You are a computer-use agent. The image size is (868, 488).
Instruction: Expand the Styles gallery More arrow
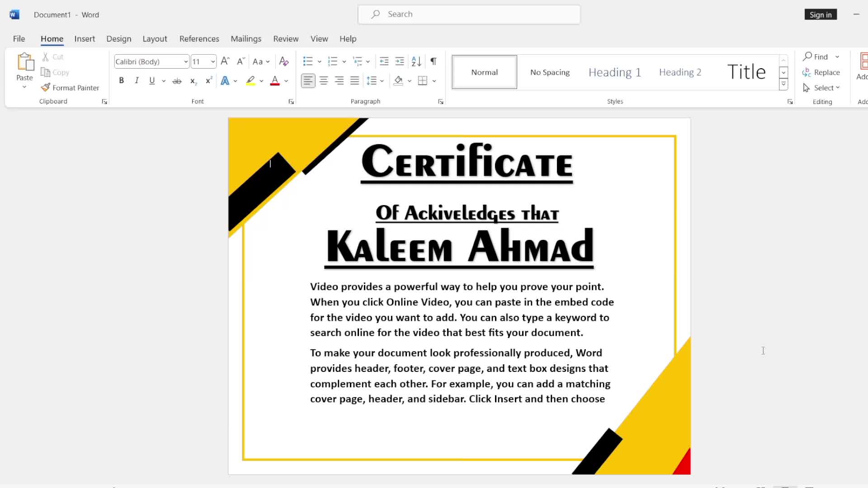[x=784, y=84]
